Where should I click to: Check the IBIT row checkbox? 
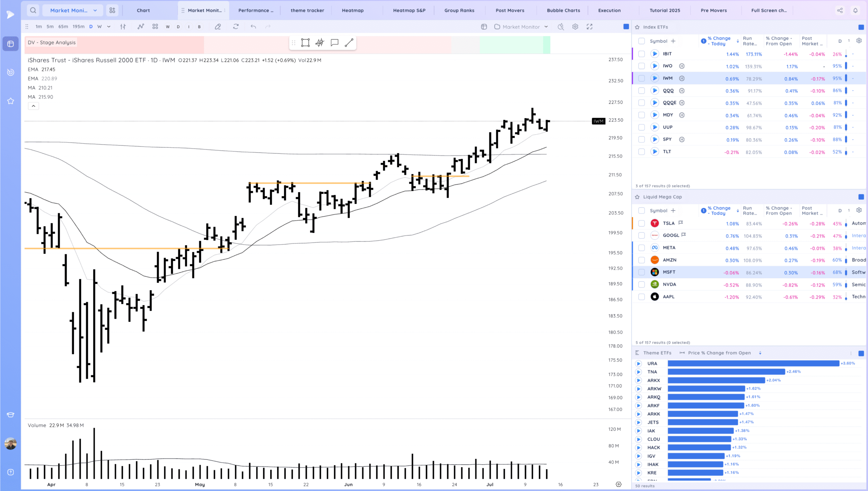(x=641, y=54)
